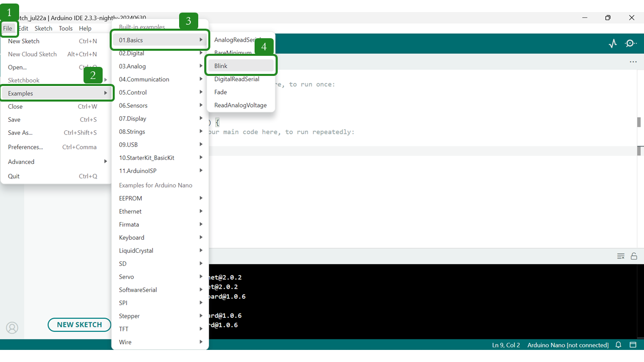The width and height of the screenshot is (644, 362).
Task: Choose Save As... menu entry
Action: (x=55, y=133)
